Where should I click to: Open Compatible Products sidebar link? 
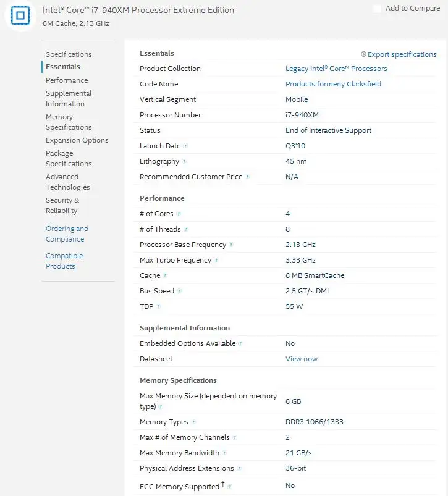(x=64, y=261)
